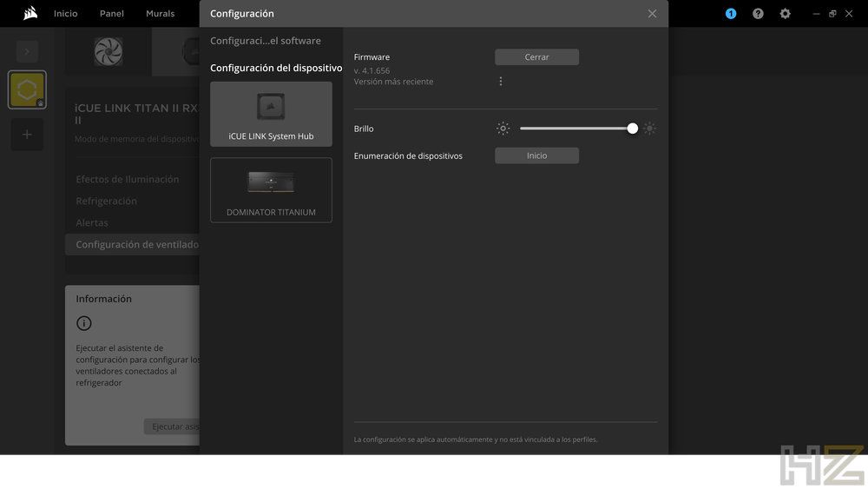Viewport: 868px width, 489px height.
Task: Close the iCUE application window
Action: (849, 13)
